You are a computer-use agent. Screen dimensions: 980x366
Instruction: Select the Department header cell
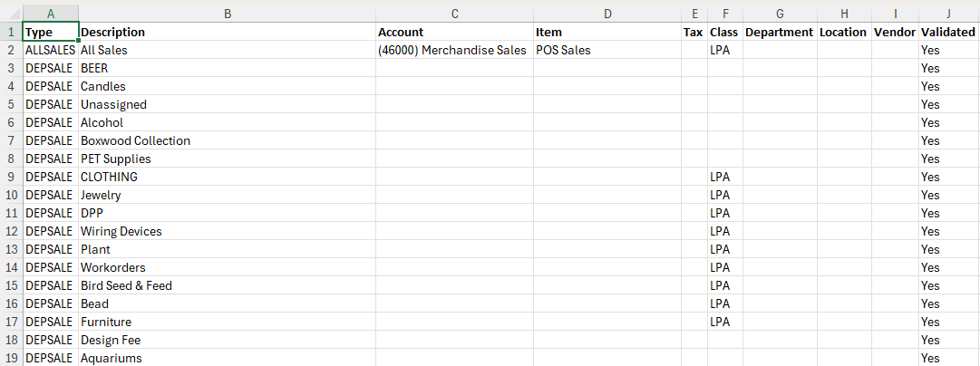(x=780, y=32)
